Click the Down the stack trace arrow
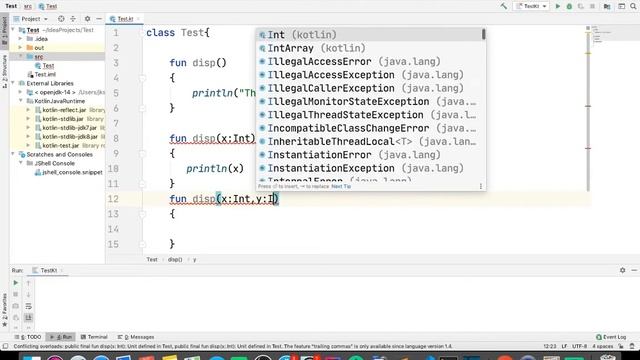The width and height of the screenshot is (640, 360). 29,294
